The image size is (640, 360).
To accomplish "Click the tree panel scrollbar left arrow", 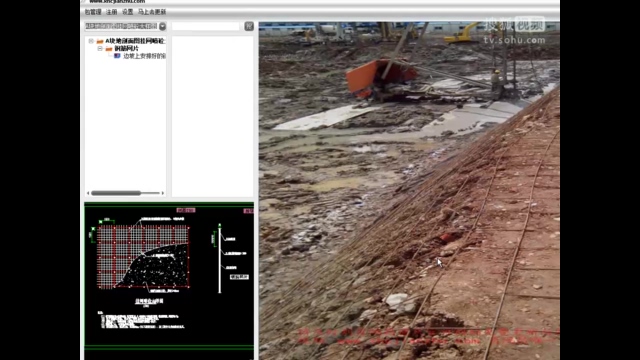I will (88, 193).
